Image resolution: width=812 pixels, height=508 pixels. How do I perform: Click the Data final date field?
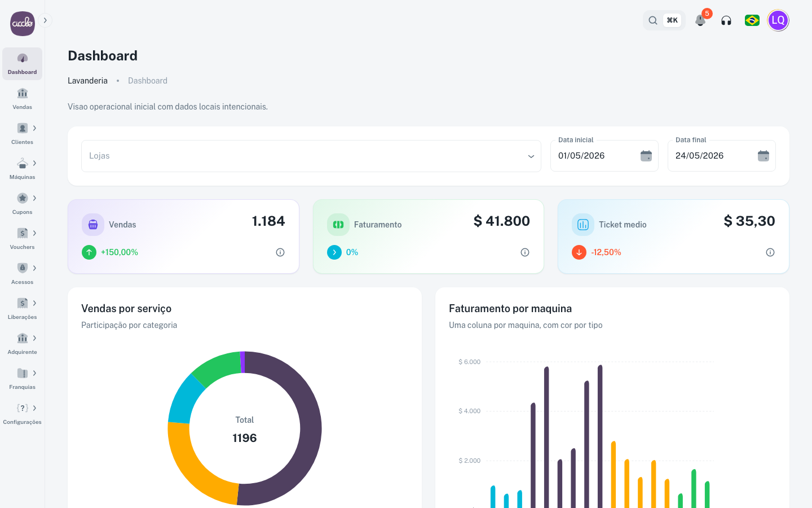click(722, 156)
